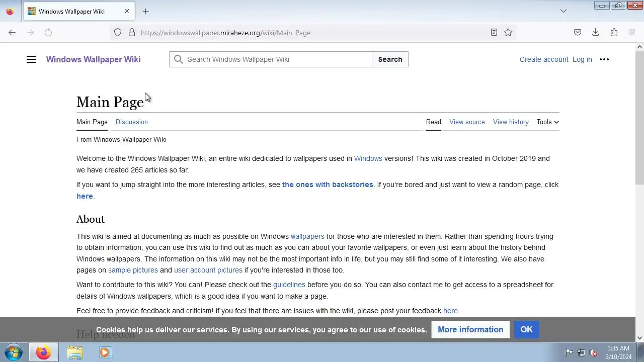The width and height of the screenshot is (644, 362).
Task: Toggle reader view icon in address bar
Action: pyautogui.click(x=494, y=33)
